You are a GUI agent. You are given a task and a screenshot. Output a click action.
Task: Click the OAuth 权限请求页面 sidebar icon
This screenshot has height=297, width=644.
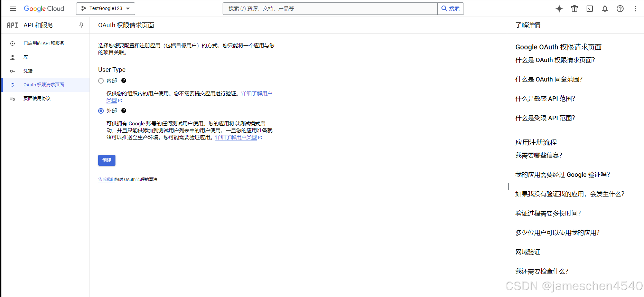(12, 85)
